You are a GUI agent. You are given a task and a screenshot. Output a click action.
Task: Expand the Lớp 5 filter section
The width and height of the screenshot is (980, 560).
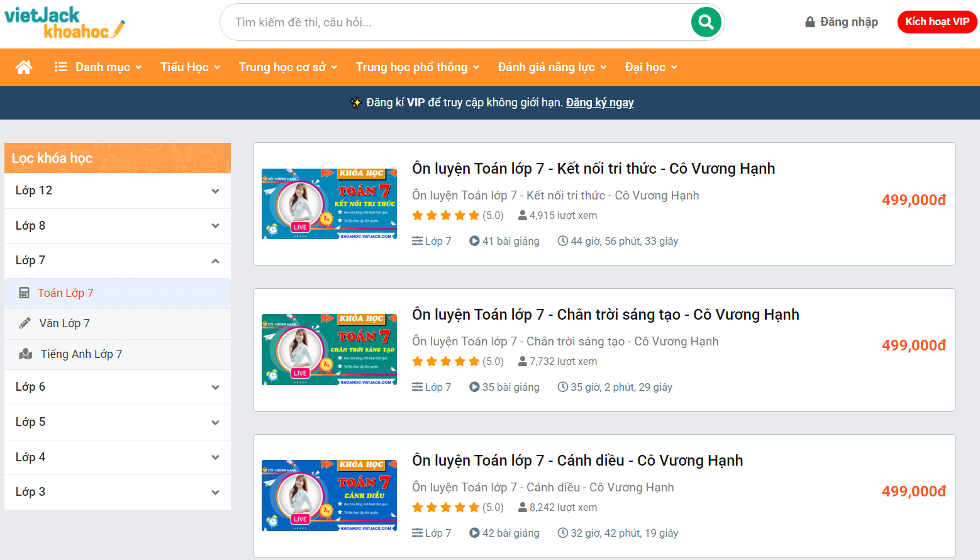tap(118, 422)
